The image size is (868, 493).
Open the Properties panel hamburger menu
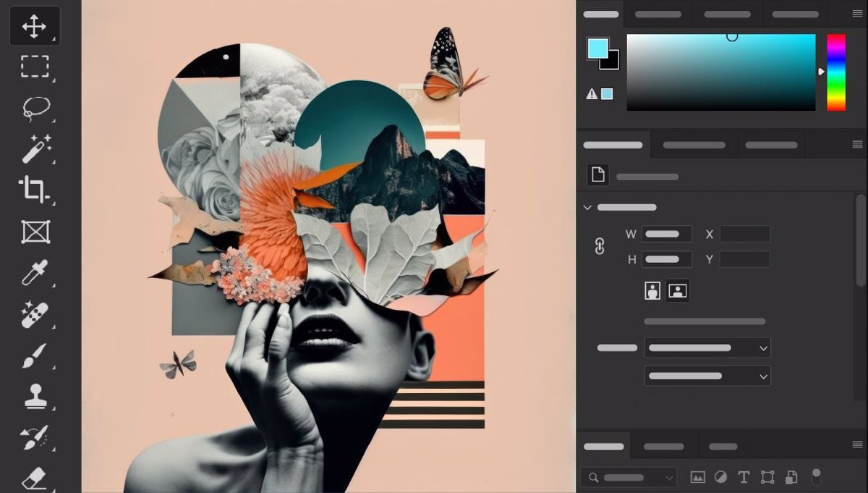click(857, 145)
